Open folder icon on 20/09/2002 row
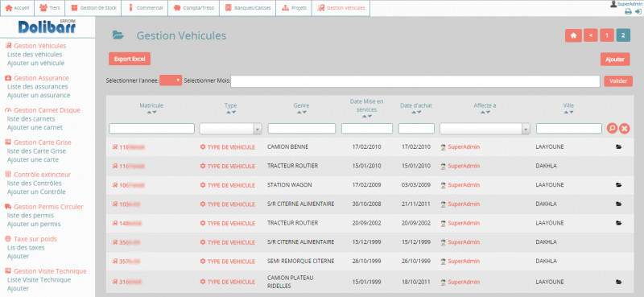The width and height of the screenshot is (644, 297). click(x=618, y=223)
